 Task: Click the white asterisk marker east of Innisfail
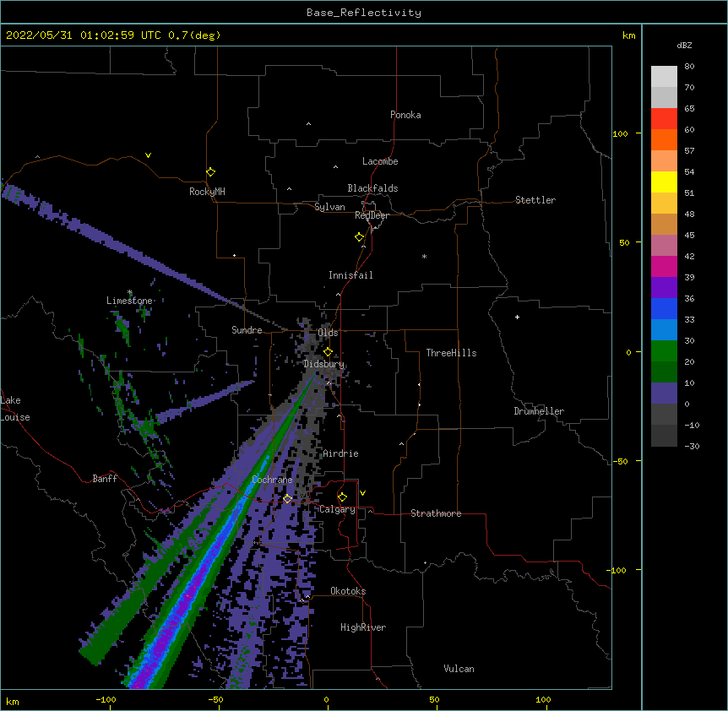point(424,256)
